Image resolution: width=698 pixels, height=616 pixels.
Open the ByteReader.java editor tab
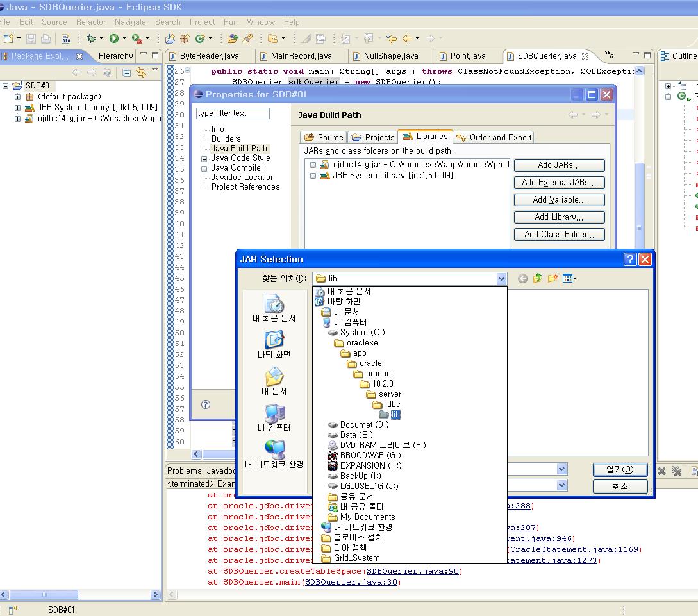tap(209, 56)
